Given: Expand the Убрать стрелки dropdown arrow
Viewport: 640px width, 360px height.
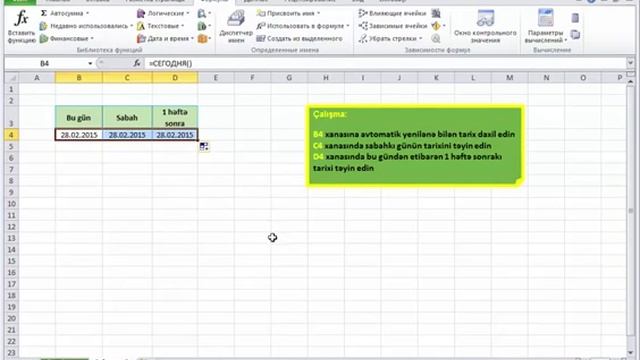Looking at the screenshot, I should [x=420, y=39].
